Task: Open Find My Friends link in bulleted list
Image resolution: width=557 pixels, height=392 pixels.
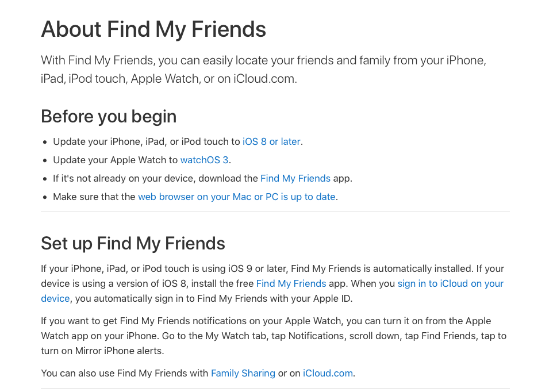Action: click(x=295, y=178)
